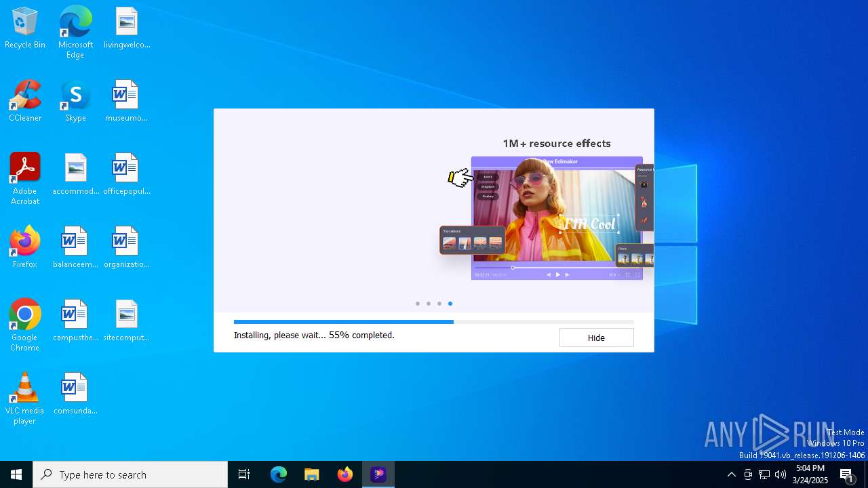Open the Recycle Bin desktop icon
This screenshot has height=488, width=868.
click(x=25, y=28)
